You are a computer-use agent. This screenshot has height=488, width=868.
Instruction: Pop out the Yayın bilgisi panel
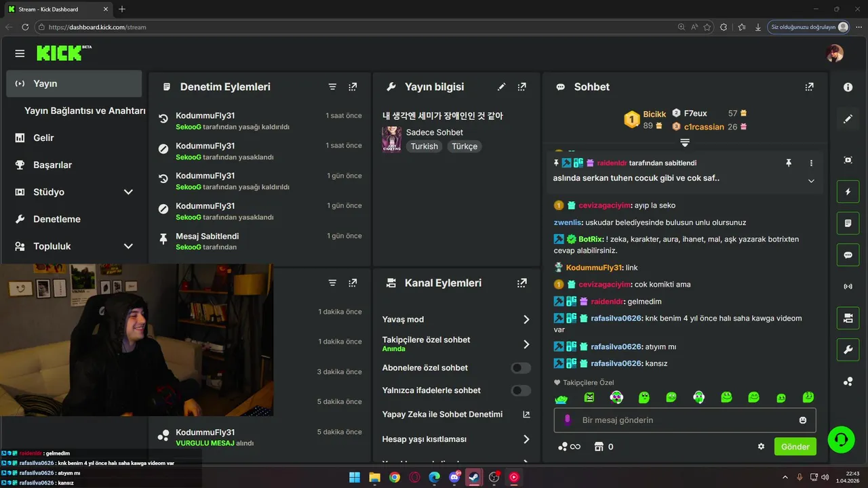point(521,87)
